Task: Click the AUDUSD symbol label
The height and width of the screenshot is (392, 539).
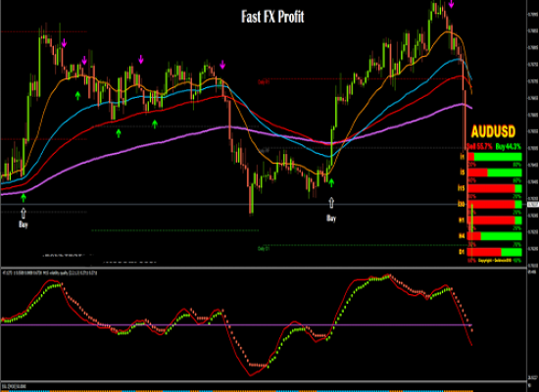Action: click(x=493, y=131)
